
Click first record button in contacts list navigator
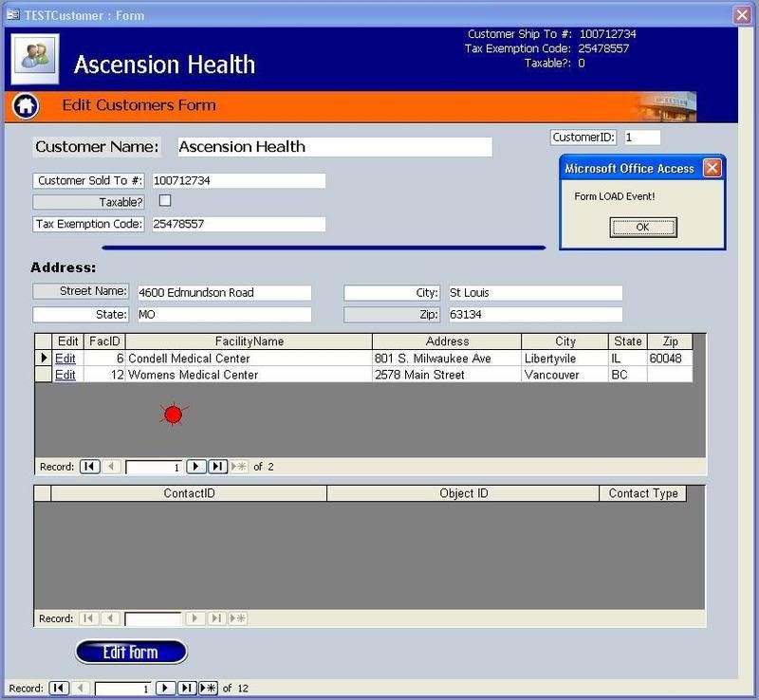88,618
